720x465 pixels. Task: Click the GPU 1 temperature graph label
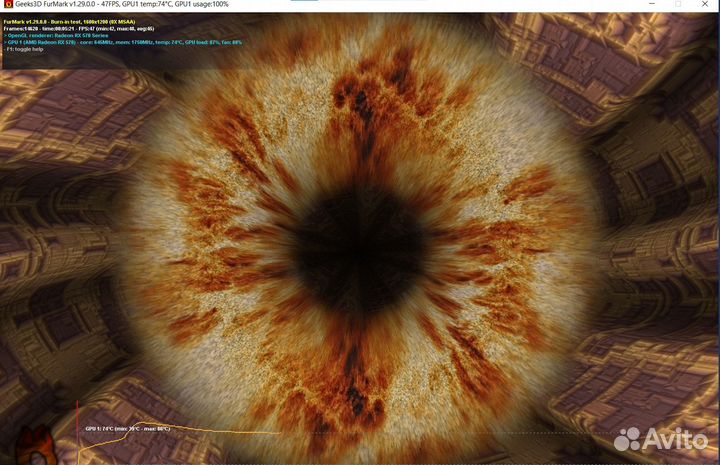pos(128,428)
